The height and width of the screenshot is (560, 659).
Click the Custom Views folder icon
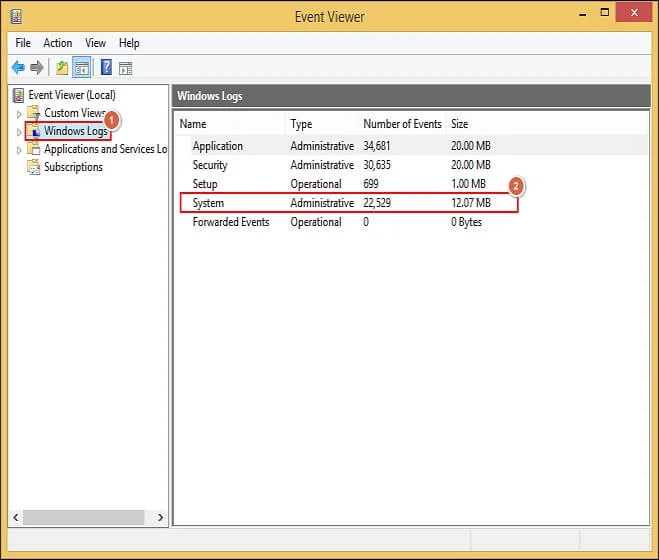(34, 113)
